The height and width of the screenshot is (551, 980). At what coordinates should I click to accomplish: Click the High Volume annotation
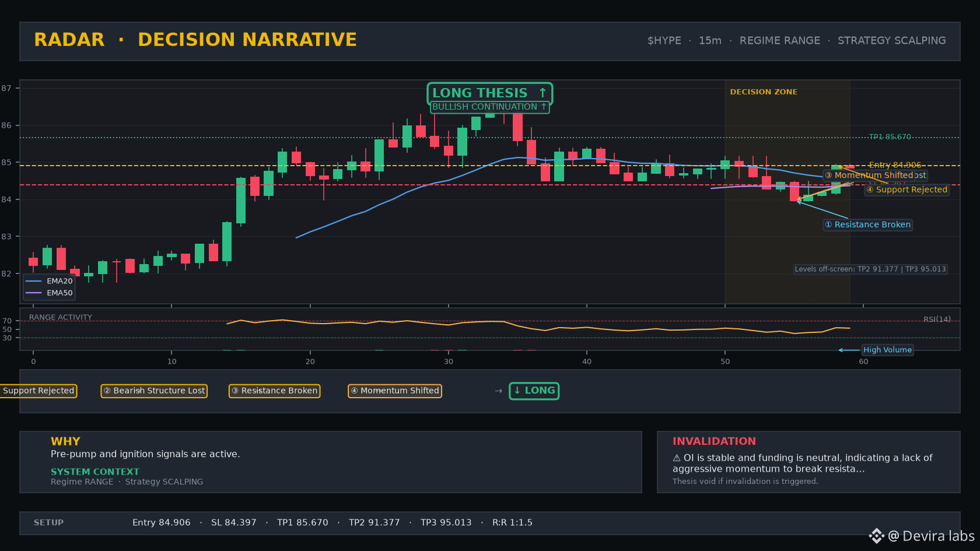(x=887, y=350)
